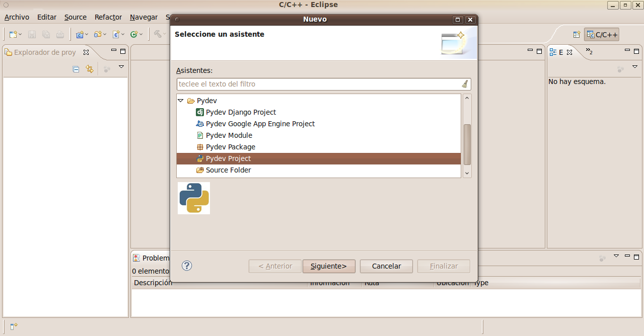Viewport: 644px width, 336px height.
Task: Close the outline E tab
Action: pos(569,52)
